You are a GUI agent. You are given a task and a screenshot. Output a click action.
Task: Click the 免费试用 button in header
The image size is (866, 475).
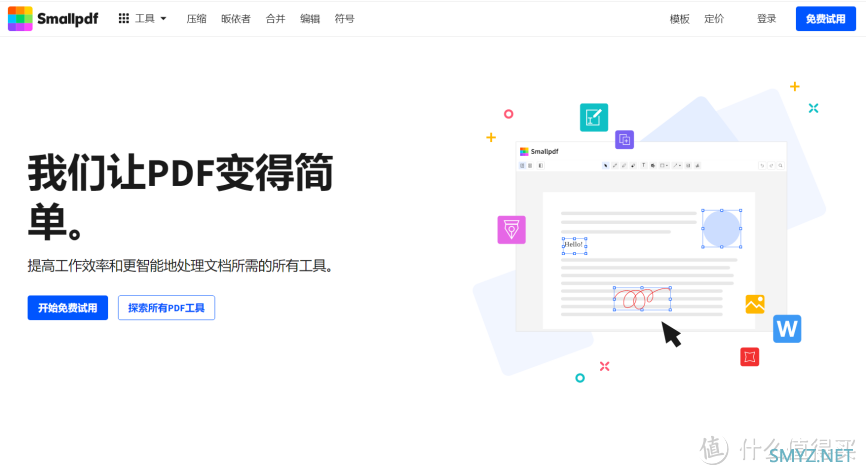pos(826,19)
